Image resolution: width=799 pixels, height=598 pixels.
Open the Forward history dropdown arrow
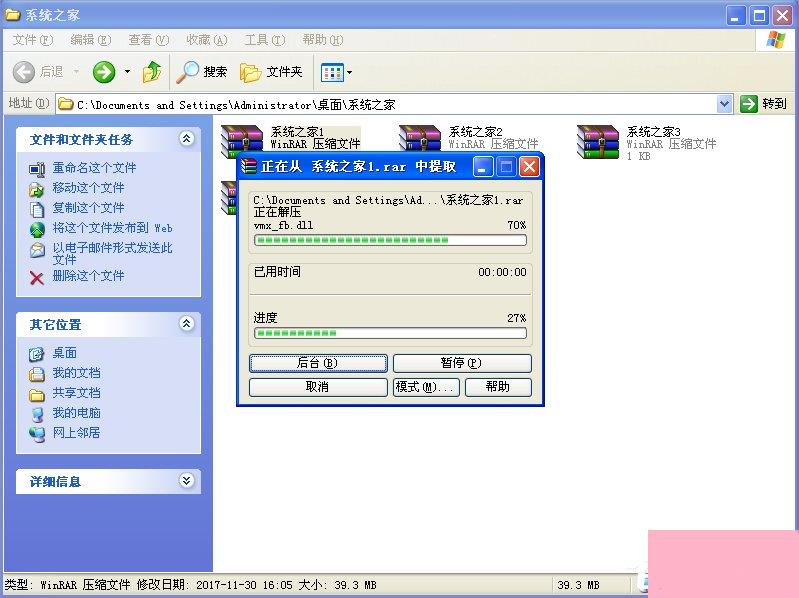point(127,72)
